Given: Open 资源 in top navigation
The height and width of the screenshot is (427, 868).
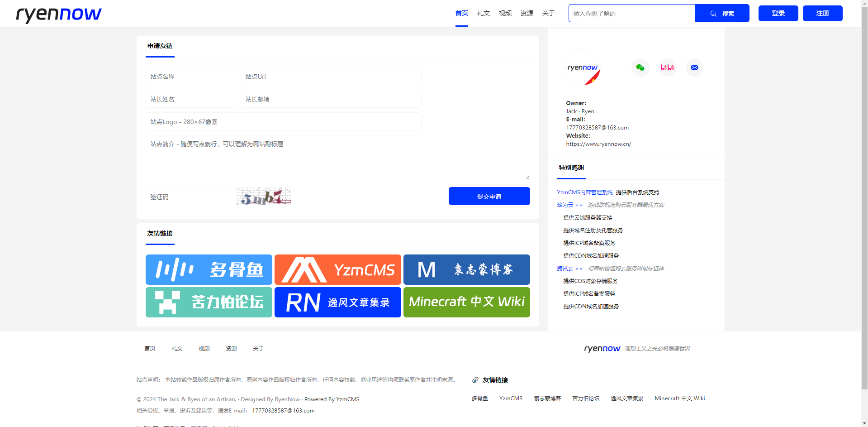Looking at the screenshot, I should tap(527, 13).
